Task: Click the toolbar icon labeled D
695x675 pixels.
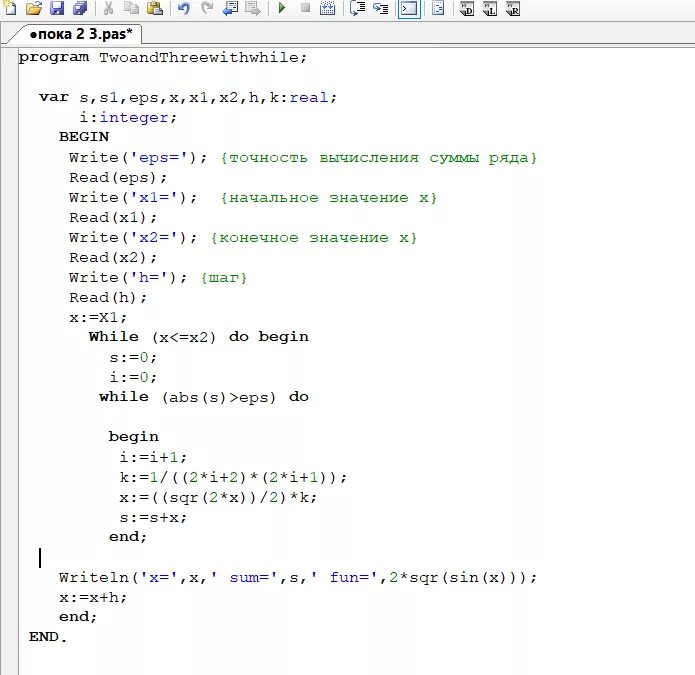Action: click(x=467, y=8)
